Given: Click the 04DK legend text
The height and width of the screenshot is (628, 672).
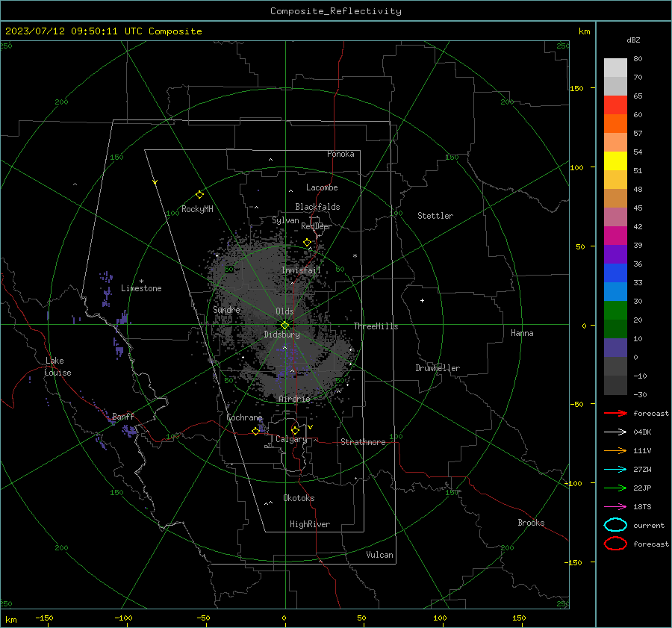Looking at the screenshot, I should point(642,432).
